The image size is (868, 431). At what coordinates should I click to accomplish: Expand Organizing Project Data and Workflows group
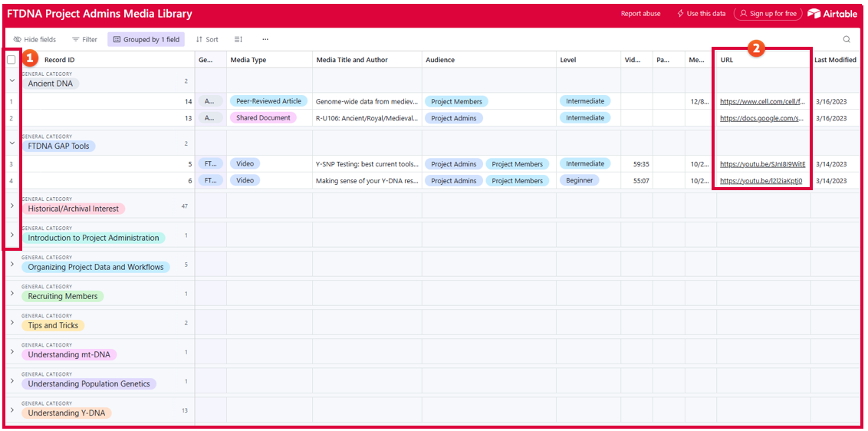[12, 265]
